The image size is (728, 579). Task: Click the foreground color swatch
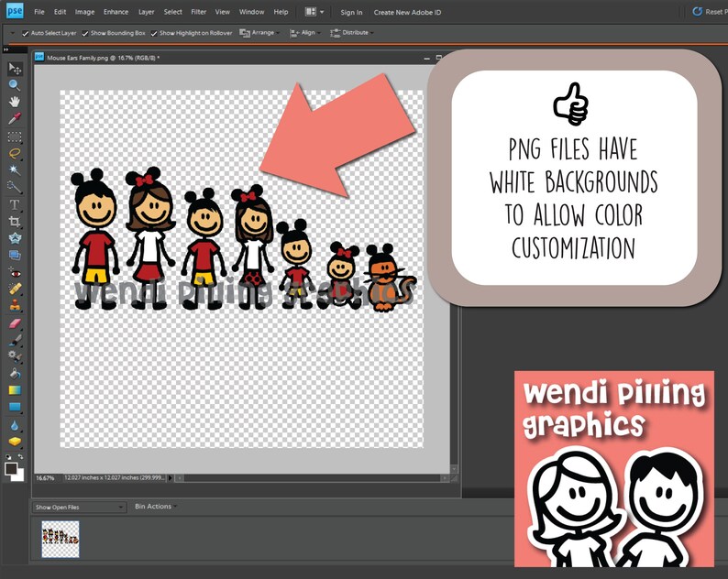pos(10,468)
